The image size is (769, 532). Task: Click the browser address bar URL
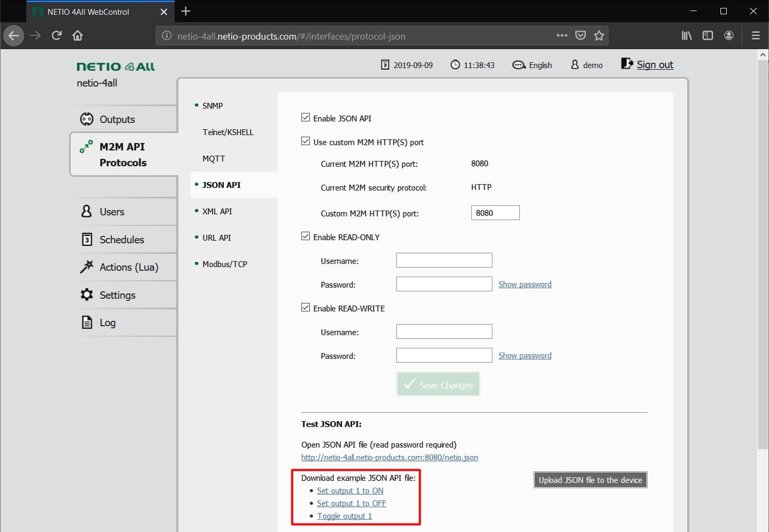click(291, 36)
